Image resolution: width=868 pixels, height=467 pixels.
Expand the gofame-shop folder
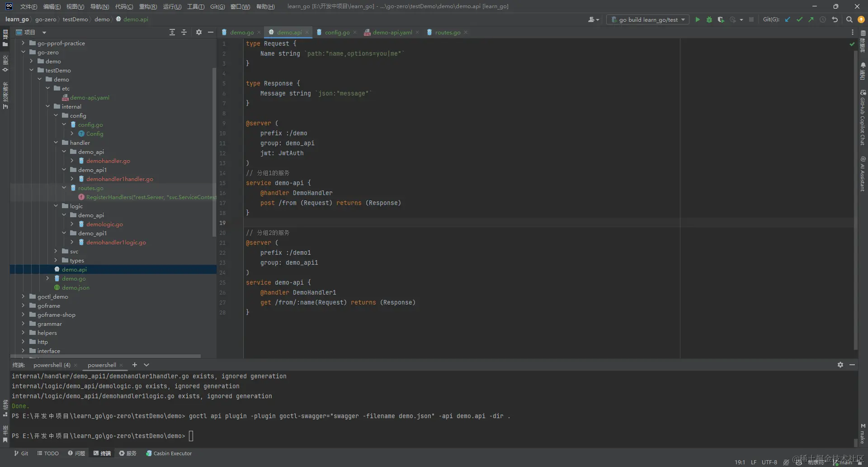(x=23, y=315)
